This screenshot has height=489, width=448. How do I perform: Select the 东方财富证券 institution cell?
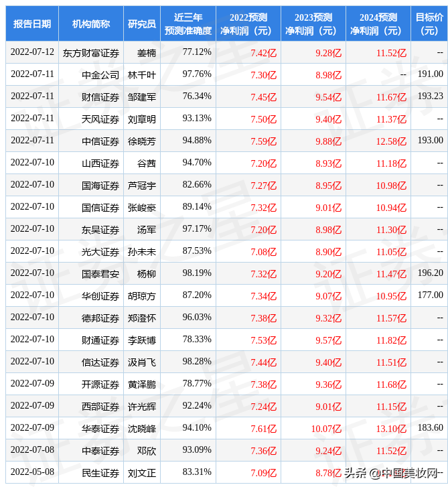point(91,53)
